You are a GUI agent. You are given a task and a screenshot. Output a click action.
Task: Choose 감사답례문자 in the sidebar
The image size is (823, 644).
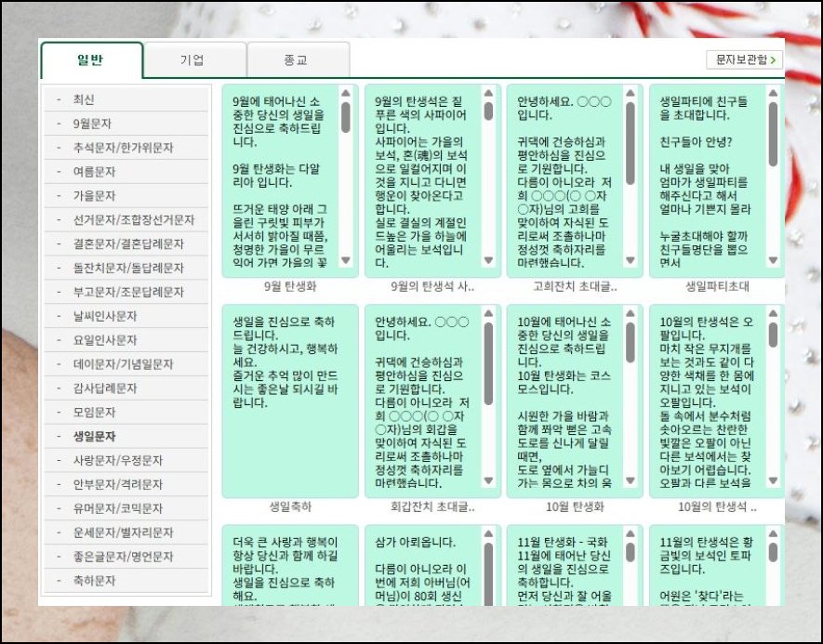[126, 388]
